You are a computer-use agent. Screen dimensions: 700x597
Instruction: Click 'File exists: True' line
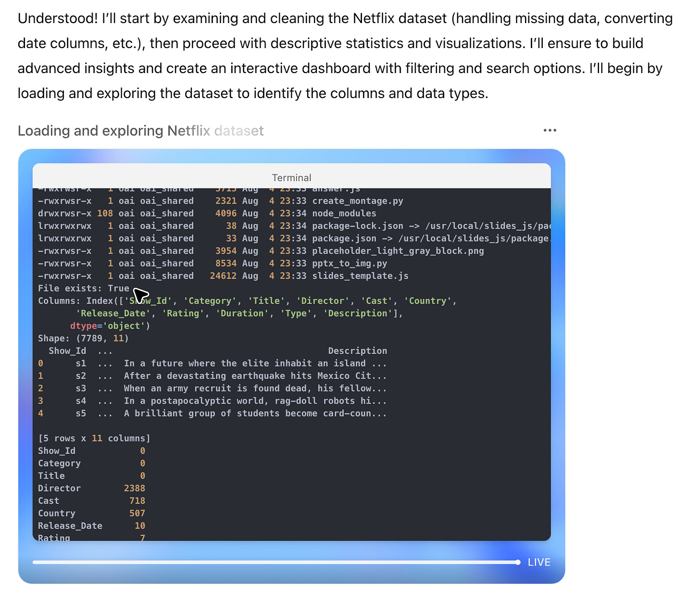tap(84, 288)
